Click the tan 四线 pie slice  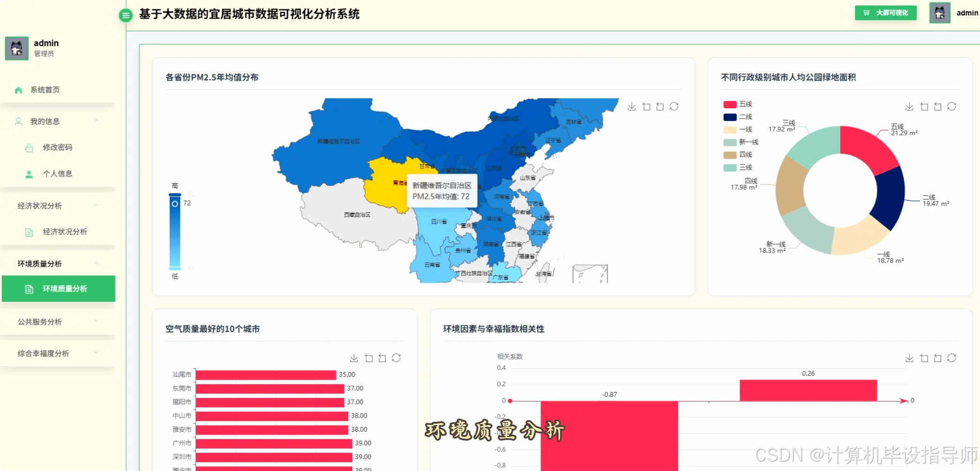click(790, 187)
